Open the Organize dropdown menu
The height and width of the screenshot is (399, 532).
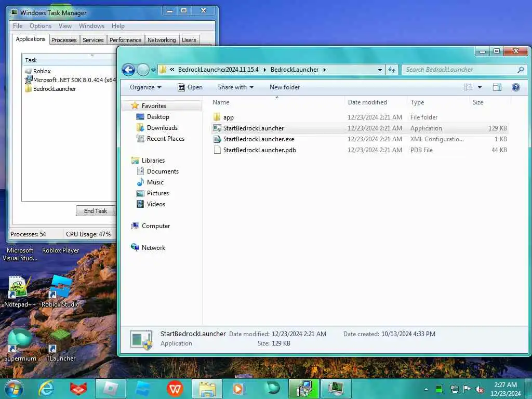[x=145, y=87]
